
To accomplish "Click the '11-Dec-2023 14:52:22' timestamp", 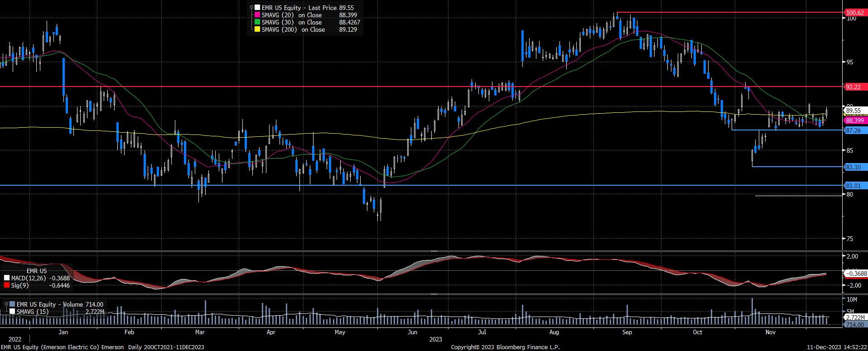I will [x=837, y=347].
